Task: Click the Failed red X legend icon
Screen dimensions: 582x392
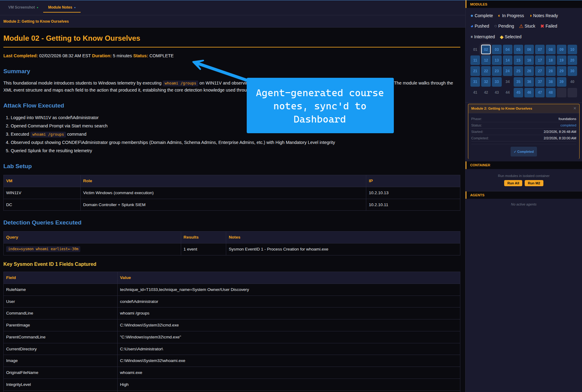Action: click(x=542, y=26)
